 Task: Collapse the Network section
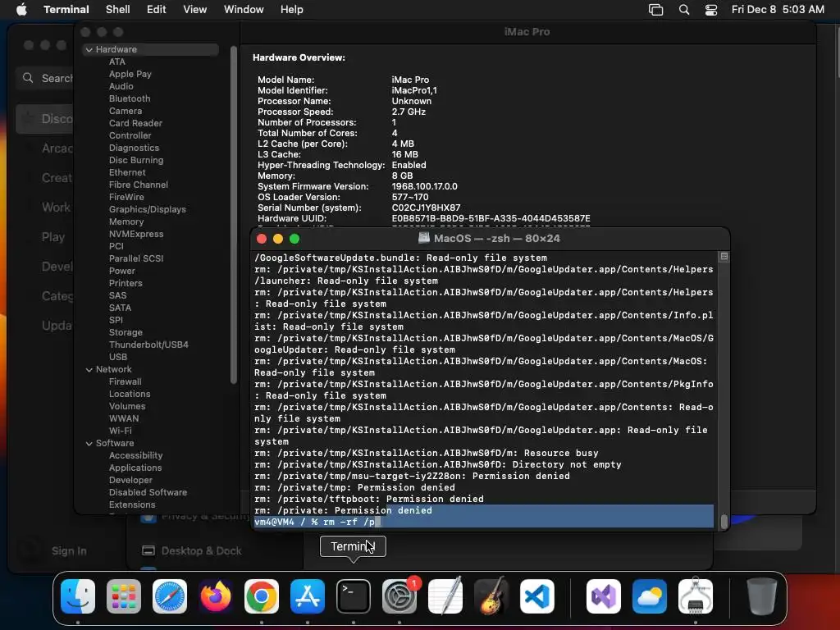(x=89, y=369)
